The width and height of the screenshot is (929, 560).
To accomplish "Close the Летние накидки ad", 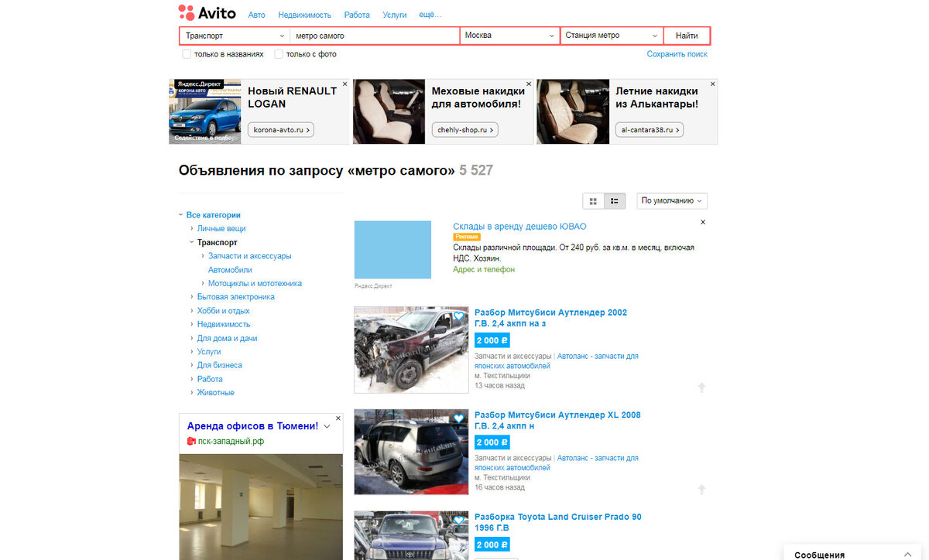I will 713,84.
